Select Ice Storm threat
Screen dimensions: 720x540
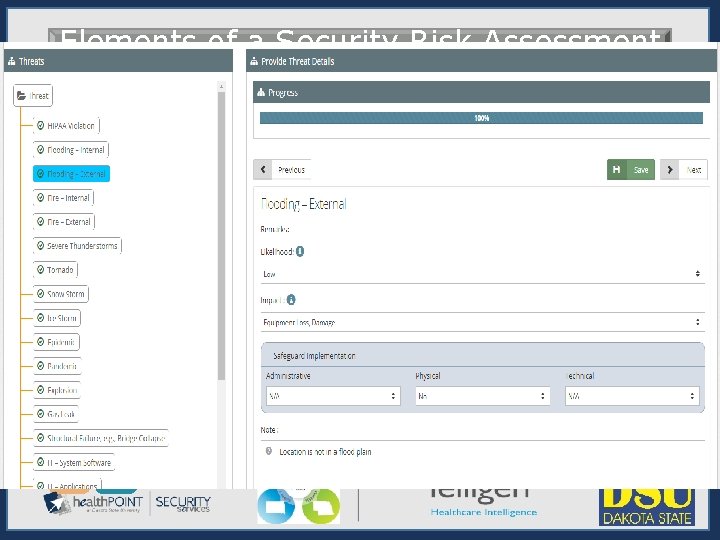[x=57, y=318]
